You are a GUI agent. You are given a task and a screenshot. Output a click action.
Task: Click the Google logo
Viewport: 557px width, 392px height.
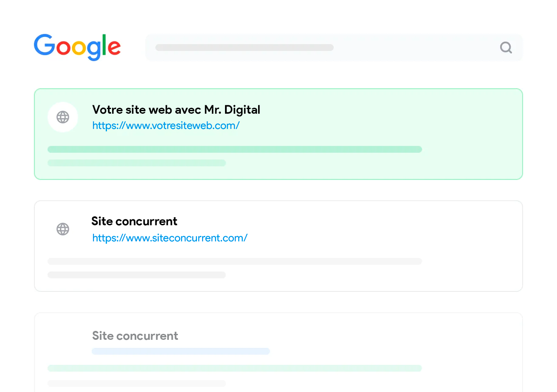pyautogui.click(x=77, y=47)
